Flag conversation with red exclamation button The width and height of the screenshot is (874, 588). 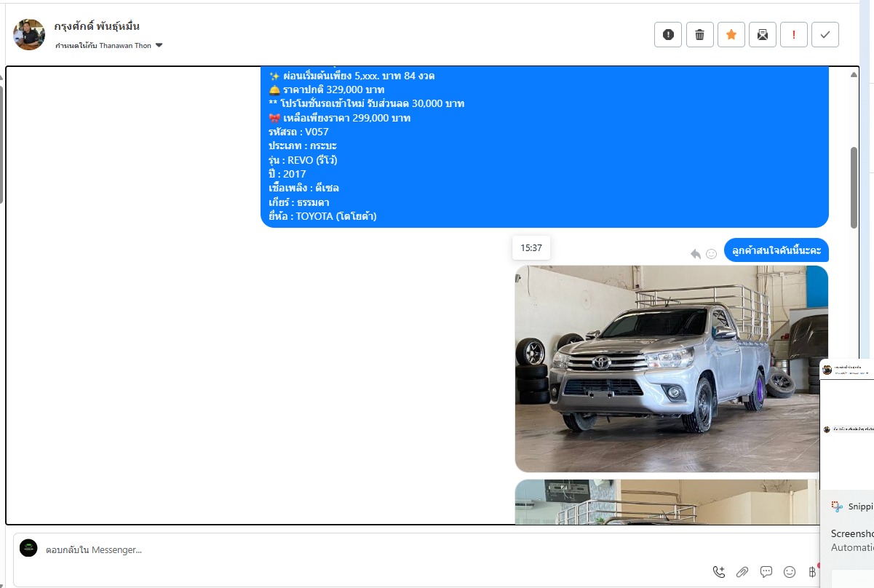tap(794, 34)
